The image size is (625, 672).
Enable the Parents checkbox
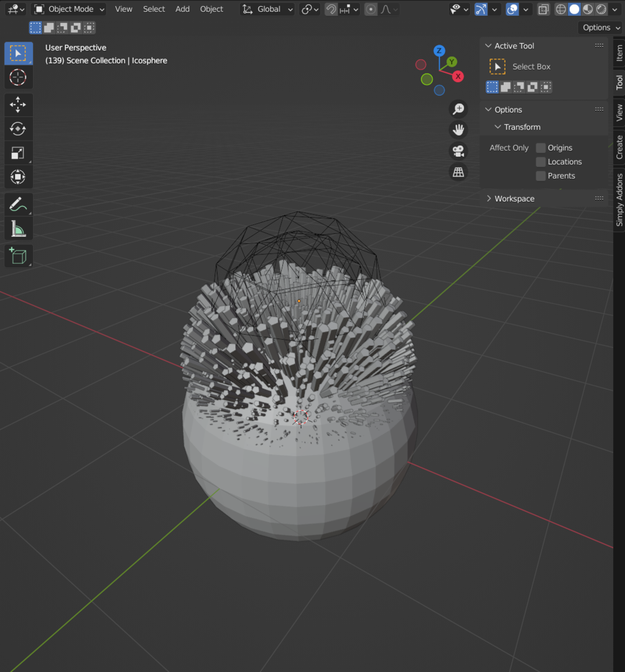pos(540,175)
